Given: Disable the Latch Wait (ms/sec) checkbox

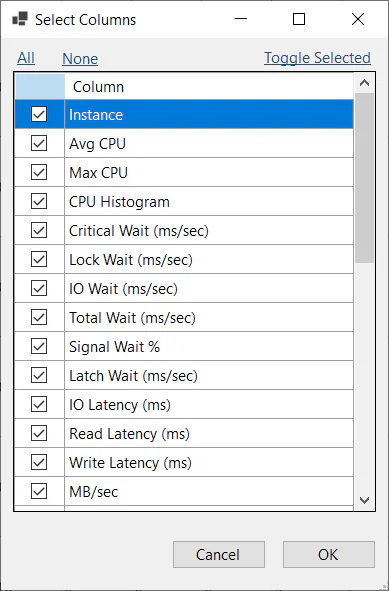Looking at the screenshot, I should 39,375.
